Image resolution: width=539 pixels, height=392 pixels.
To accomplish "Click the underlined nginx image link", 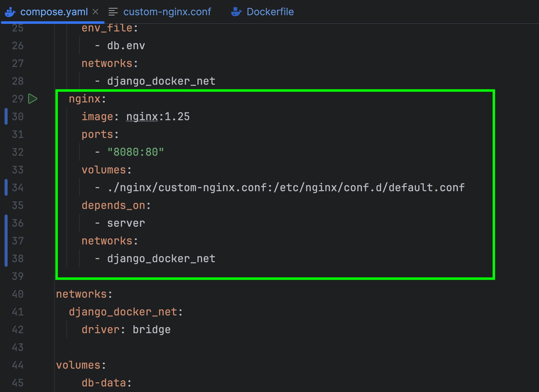I will [142, 117].
